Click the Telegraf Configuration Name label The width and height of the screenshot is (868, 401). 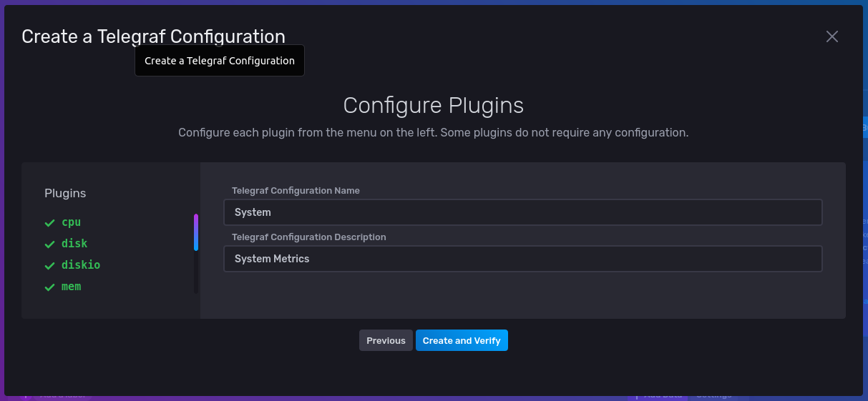pos(296,191)
